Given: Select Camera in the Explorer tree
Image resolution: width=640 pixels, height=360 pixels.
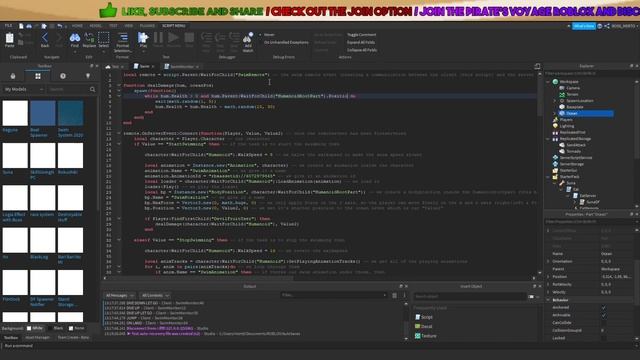Looking at the screenshot, I should coord(573,88).
